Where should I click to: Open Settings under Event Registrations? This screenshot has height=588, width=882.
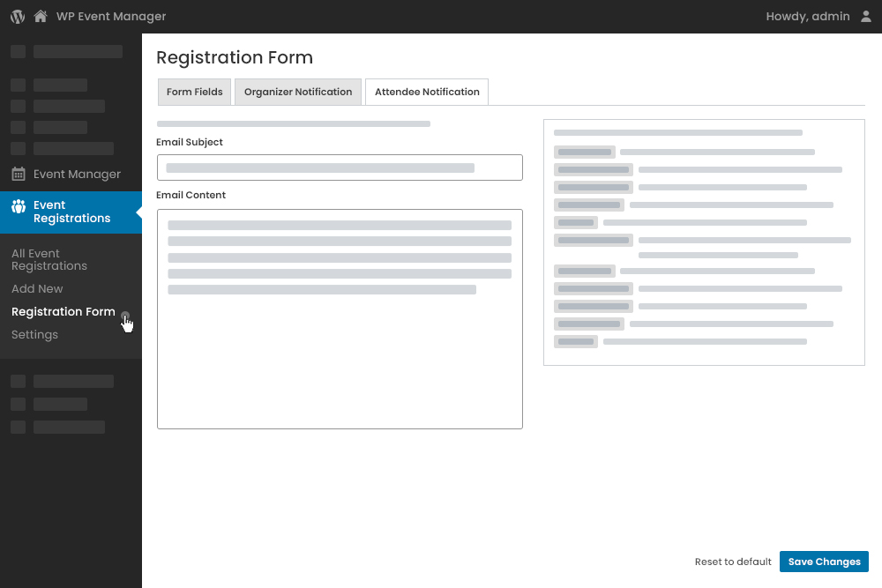coord(34,334)
